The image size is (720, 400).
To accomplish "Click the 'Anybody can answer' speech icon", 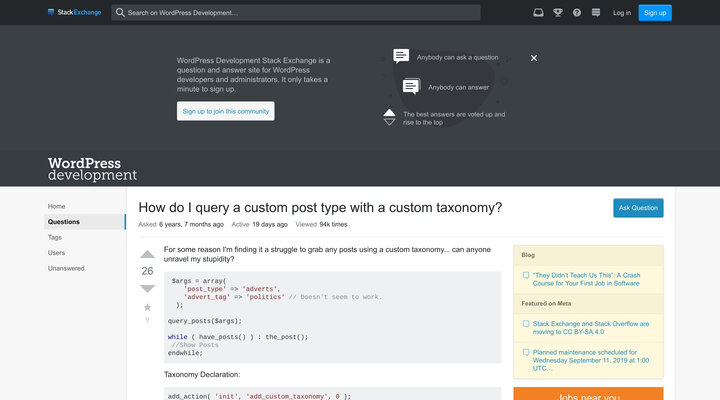I will point(411,86).
